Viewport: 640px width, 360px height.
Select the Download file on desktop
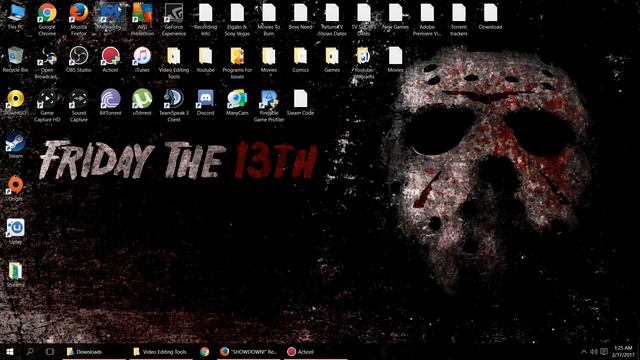(x=490, y=17)
